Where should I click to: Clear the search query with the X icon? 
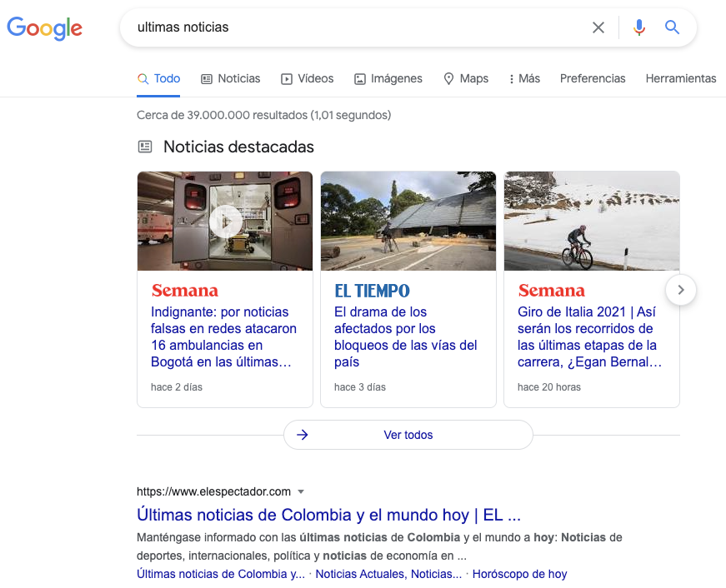(x=598, y=27)
